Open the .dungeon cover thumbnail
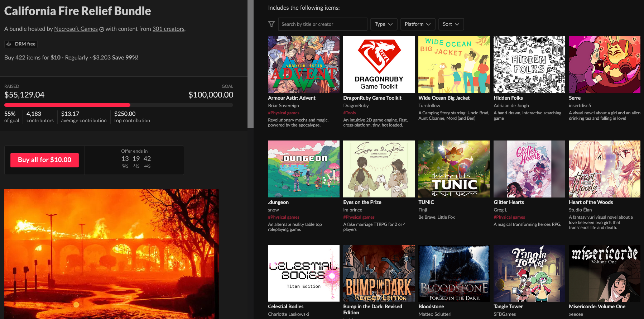 tap(304, 169)
